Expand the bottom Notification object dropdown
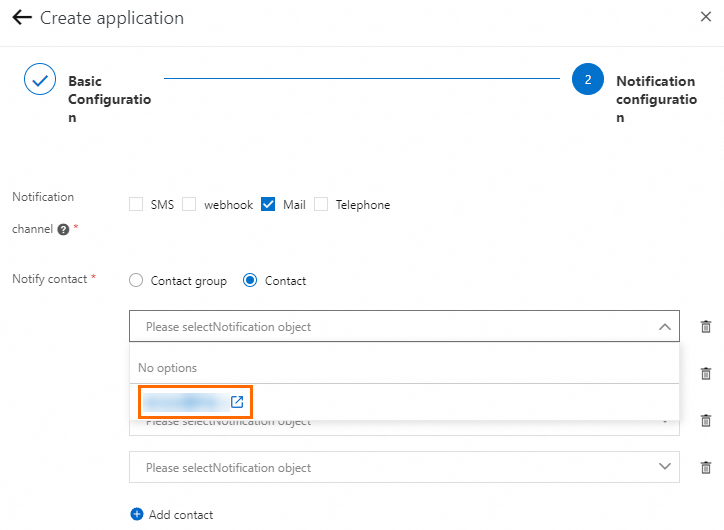The height and width of the screenshot is (530, 724). point(664,467)
